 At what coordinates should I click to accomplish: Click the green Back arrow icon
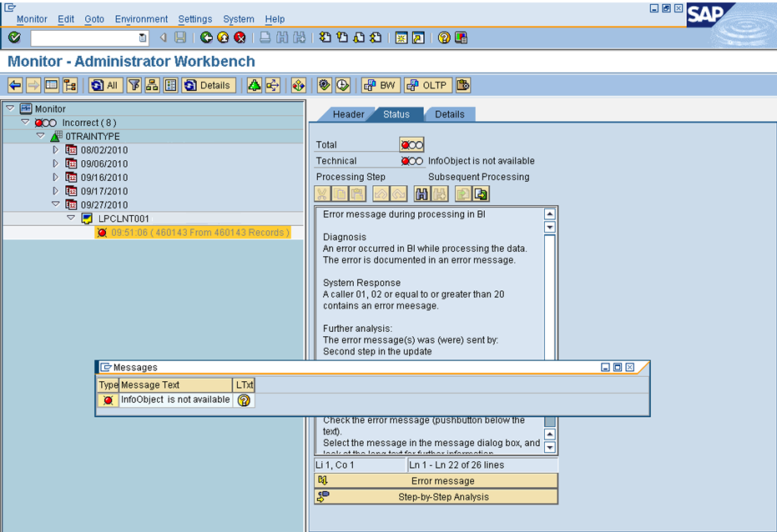[x=206, y=38]
